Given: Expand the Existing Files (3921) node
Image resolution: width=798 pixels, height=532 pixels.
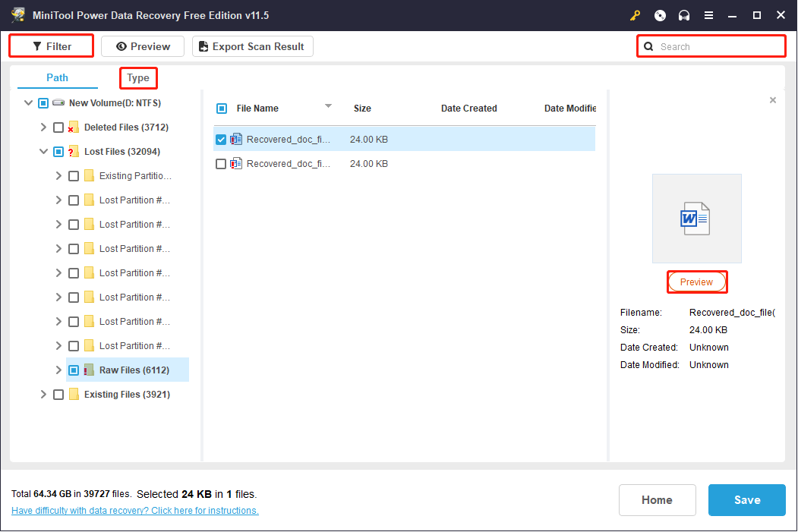Looking at the screenshot, I should 43,394.
